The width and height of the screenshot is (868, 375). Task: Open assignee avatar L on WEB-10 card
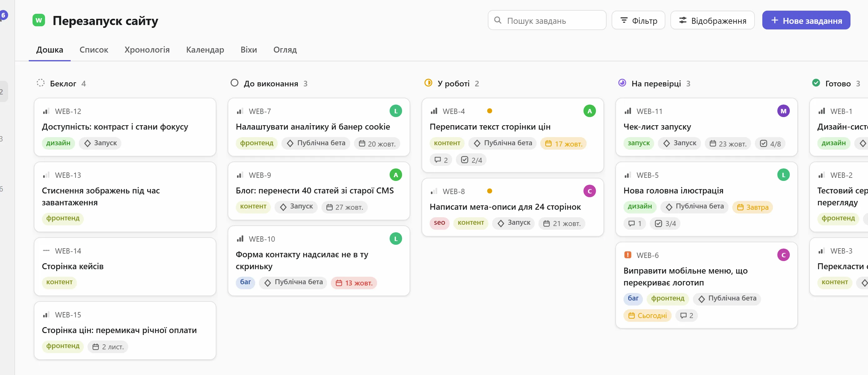[396, 239]
